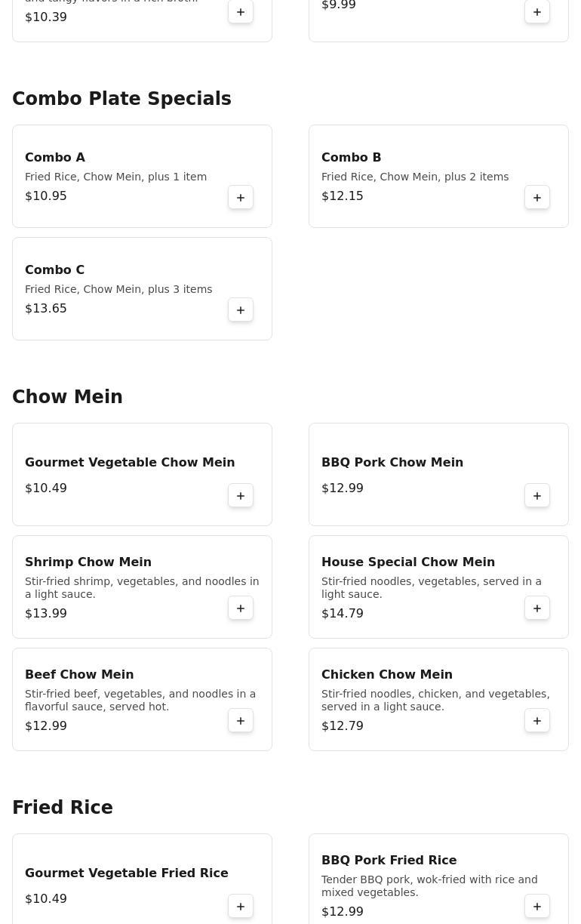
Task: Add BBQ Pork Chow Mein to order
Action: 537,496
